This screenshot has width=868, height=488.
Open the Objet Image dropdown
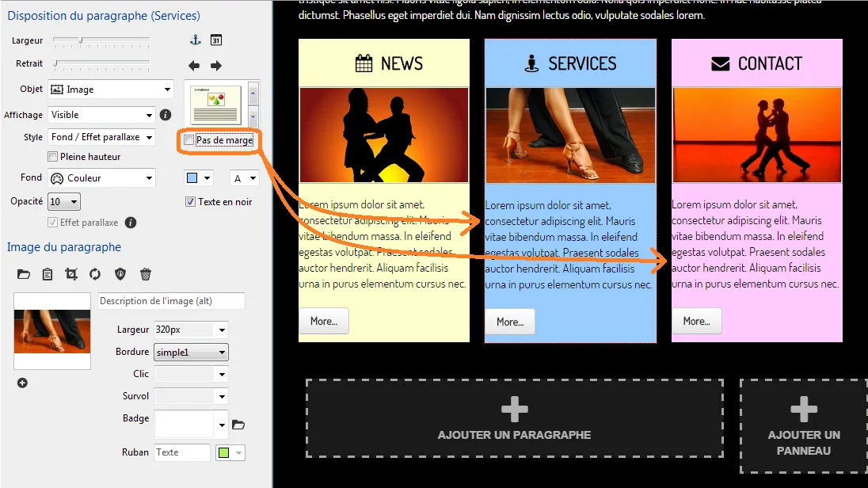tap(111, 90)
